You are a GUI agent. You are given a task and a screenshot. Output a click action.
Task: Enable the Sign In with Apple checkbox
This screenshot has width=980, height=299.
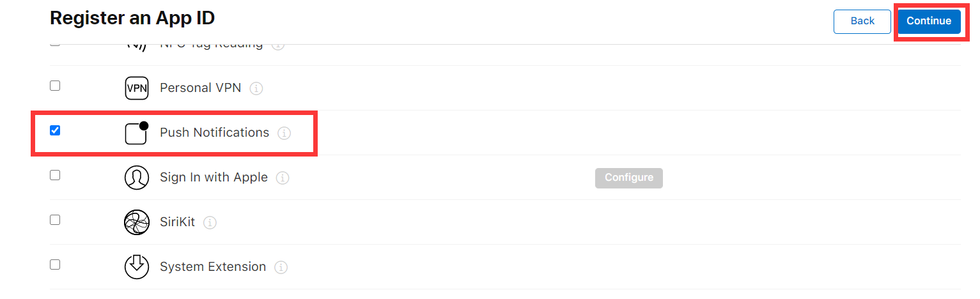[55, 175]
